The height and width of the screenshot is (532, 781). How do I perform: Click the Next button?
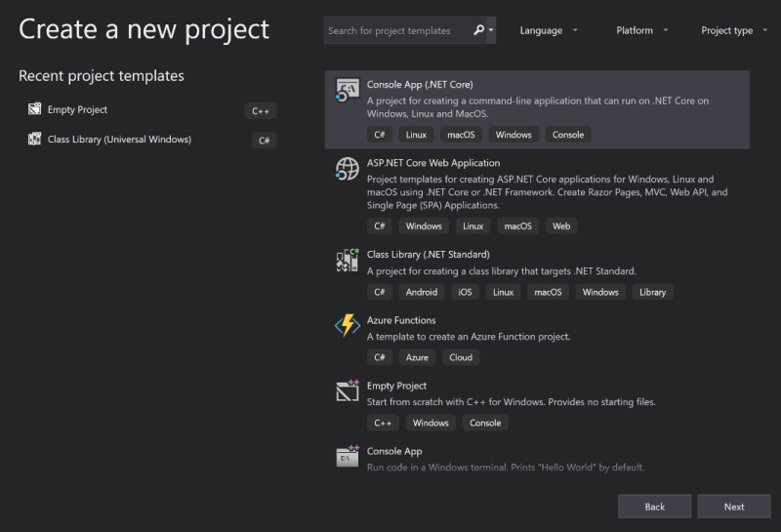point(734,507)
